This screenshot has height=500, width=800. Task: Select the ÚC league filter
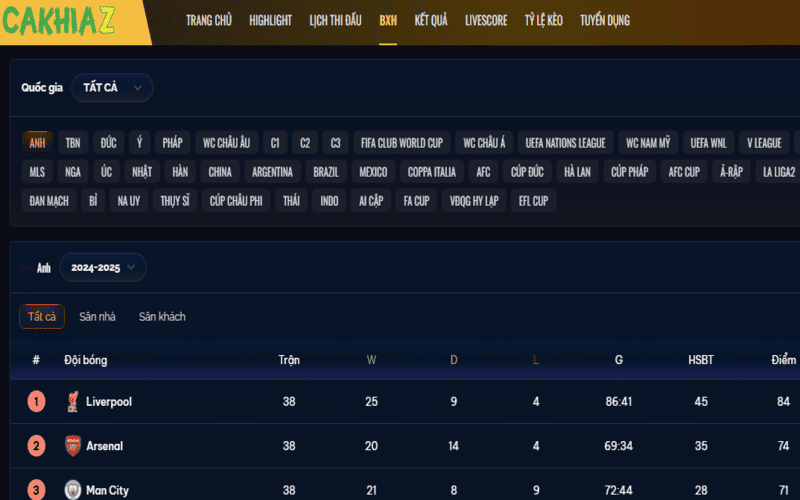tap(106, 172)
